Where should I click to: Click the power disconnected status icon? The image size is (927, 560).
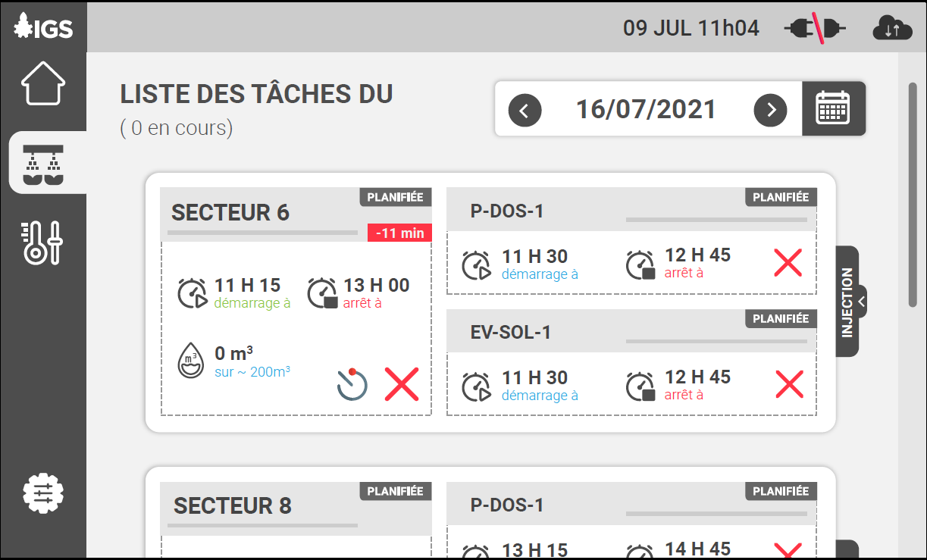pyautogui.click(x=814, y=29)
